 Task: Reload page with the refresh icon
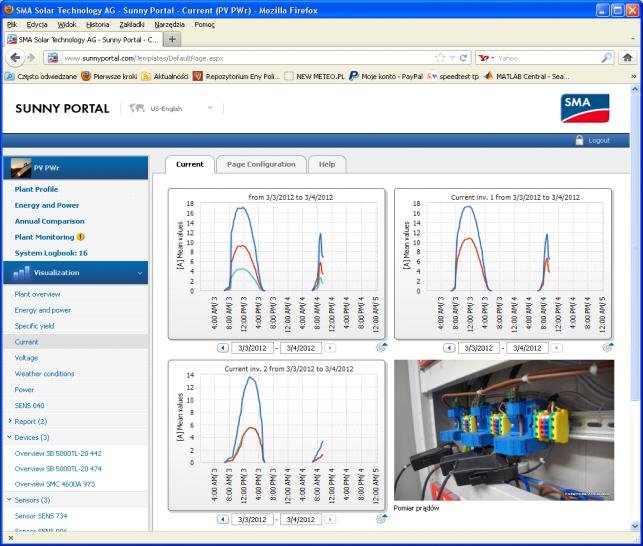coord(463,58)
